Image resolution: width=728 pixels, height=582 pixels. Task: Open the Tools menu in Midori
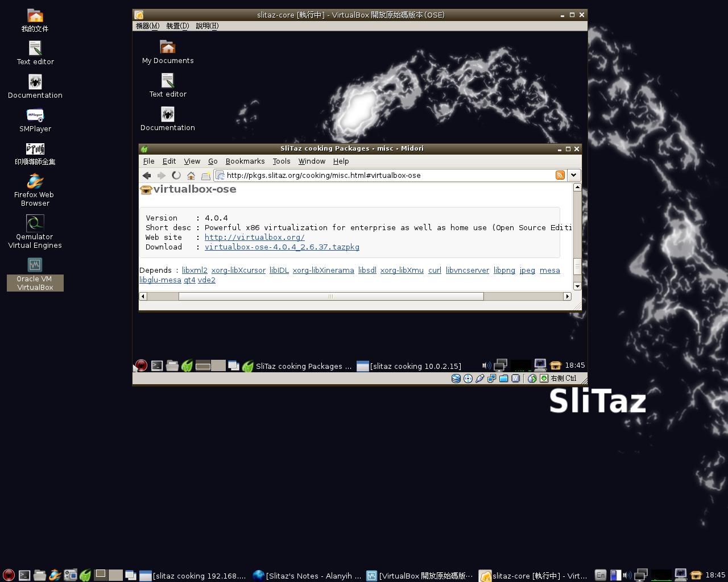tap(282, 161)
